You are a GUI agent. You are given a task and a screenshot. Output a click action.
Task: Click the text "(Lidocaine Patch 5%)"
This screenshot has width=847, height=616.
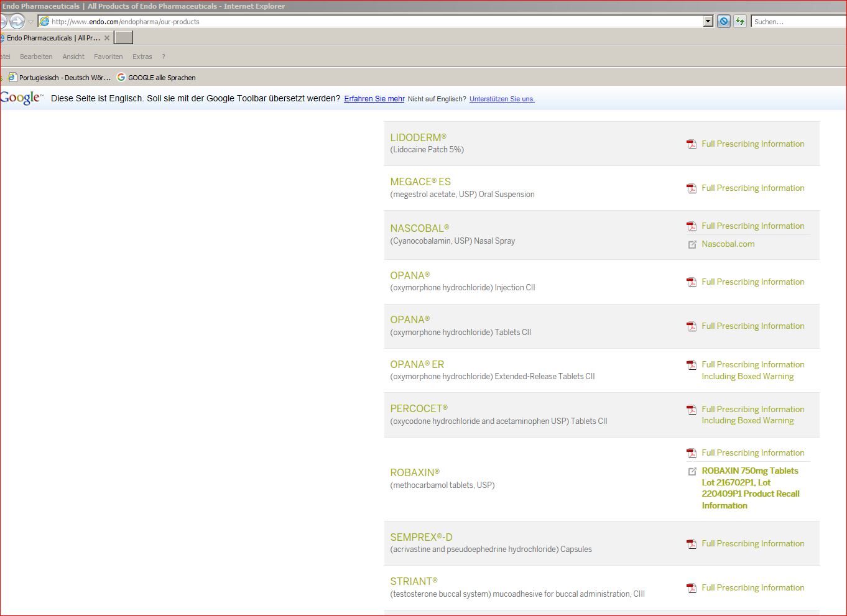(x=427, y=150)
